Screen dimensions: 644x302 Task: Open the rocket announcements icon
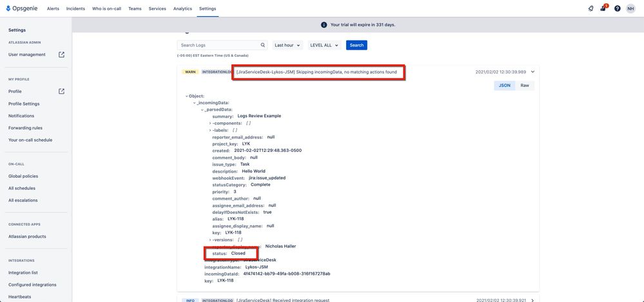tap(590, 8)
